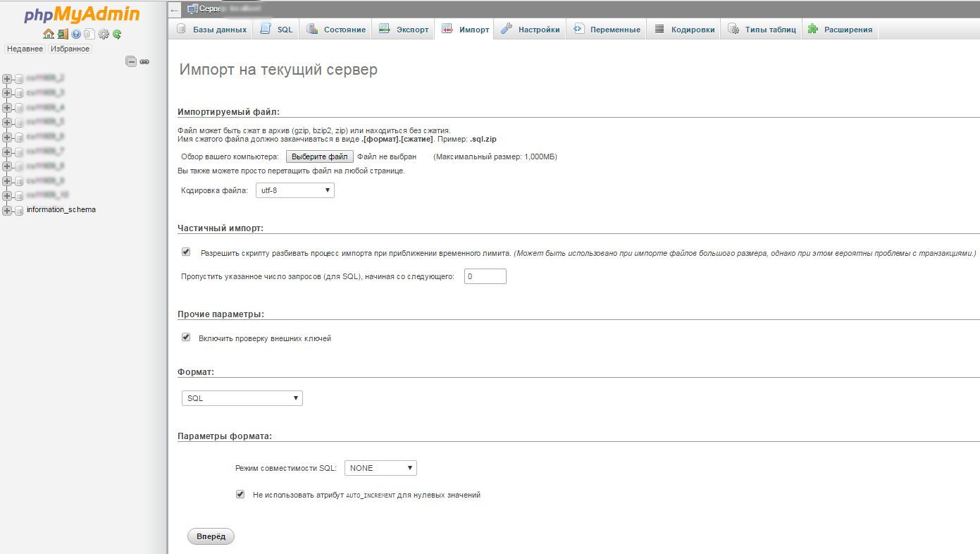980x554 pixels.
Task: Toggle the foreign key check checkbox
Action: coord(186,338)
